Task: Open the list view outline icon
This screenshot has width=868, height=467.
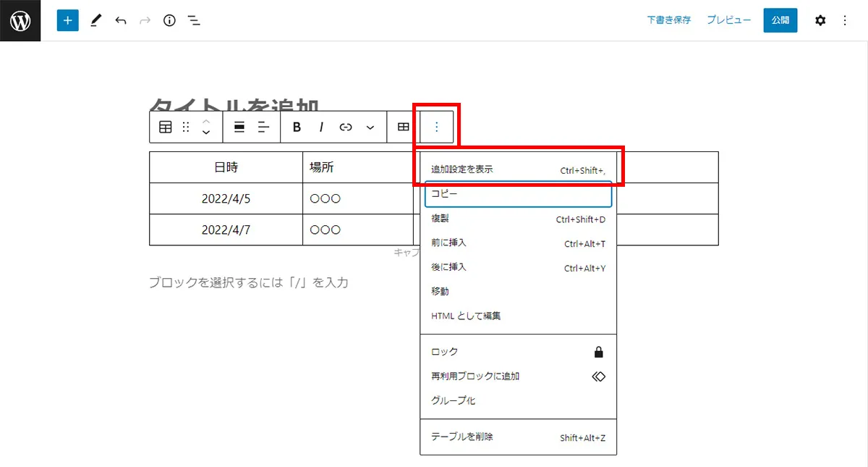Action: pyautogui.click(x=193, y=20)
